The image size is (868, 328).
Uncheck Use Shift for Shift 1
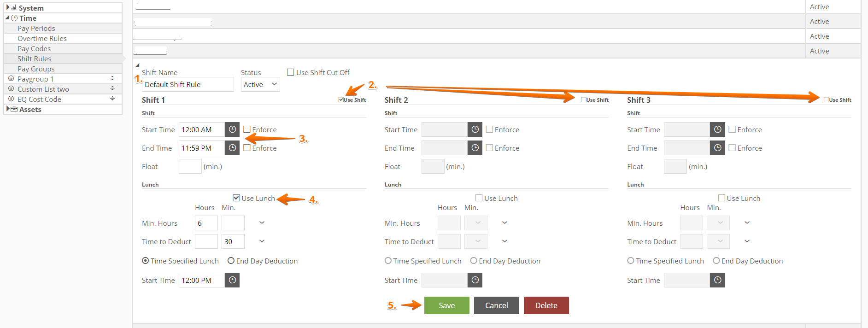[341, 100]
